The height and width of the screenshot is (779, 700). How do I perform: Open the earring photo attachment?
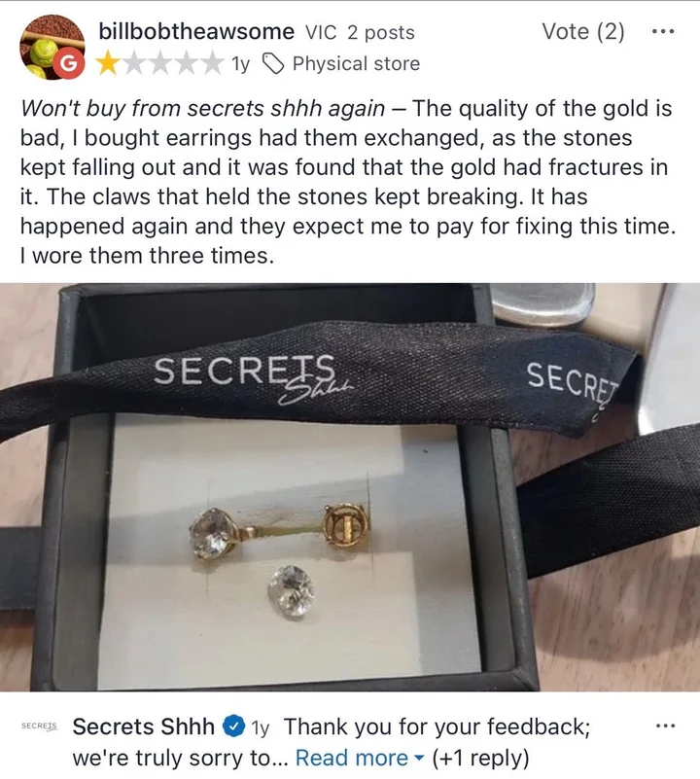click(x=350, y=487)
